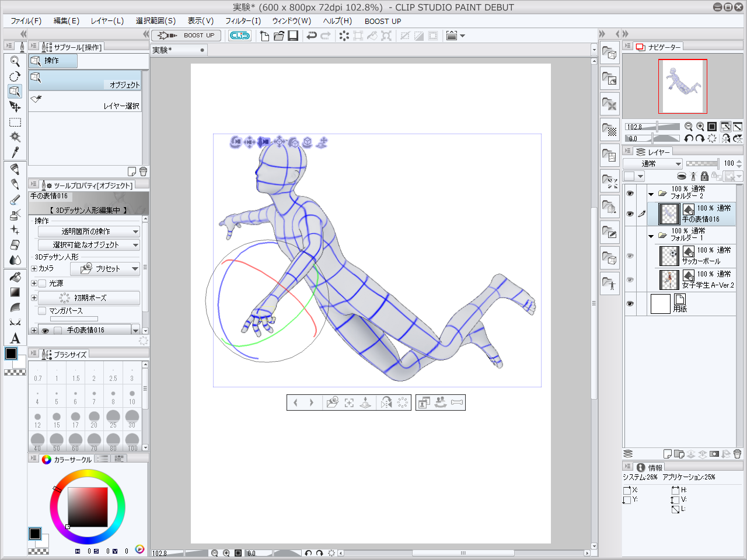The width and height of the screenshot is (747, 560).
Task: Select the Blend tool with droplet icon
Action: pyautogui.click(x=15, y=260)
